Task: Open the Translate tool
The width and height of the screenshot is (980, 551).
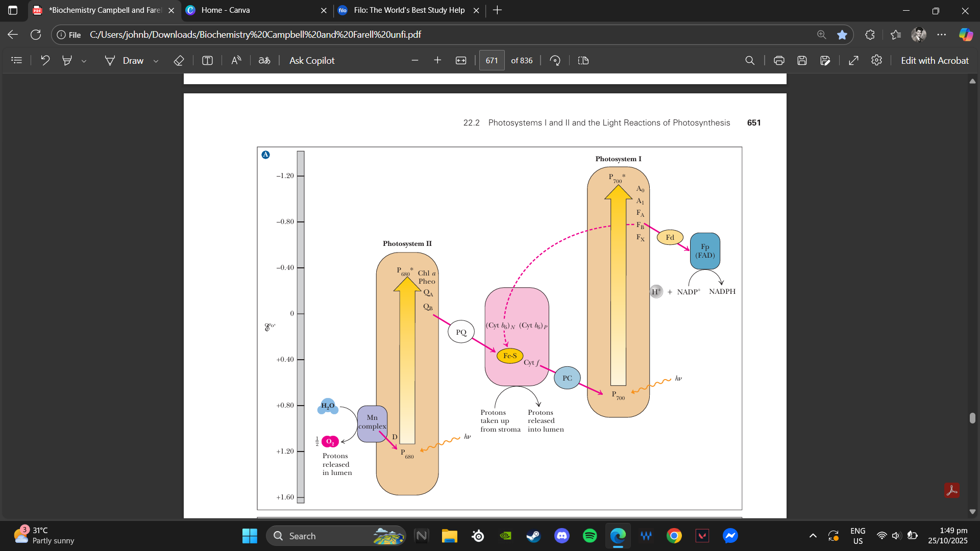Action: coord(265,60)
